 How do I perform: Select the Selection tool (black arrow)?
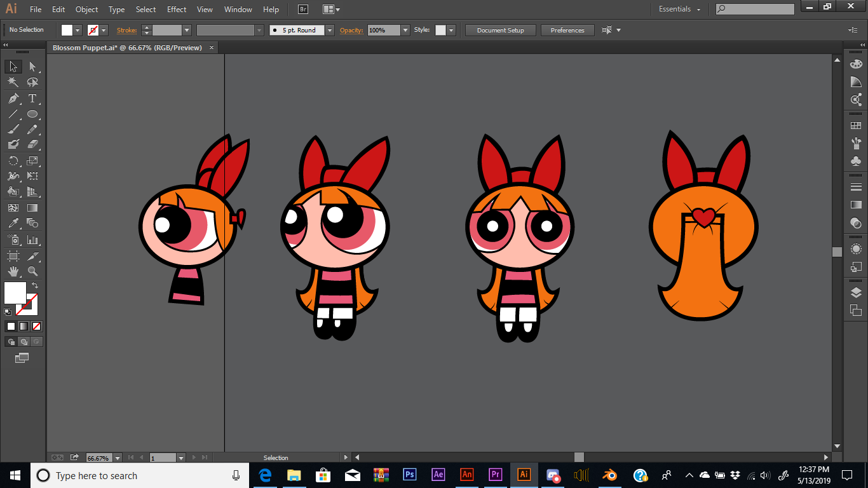tap(13, 66)
